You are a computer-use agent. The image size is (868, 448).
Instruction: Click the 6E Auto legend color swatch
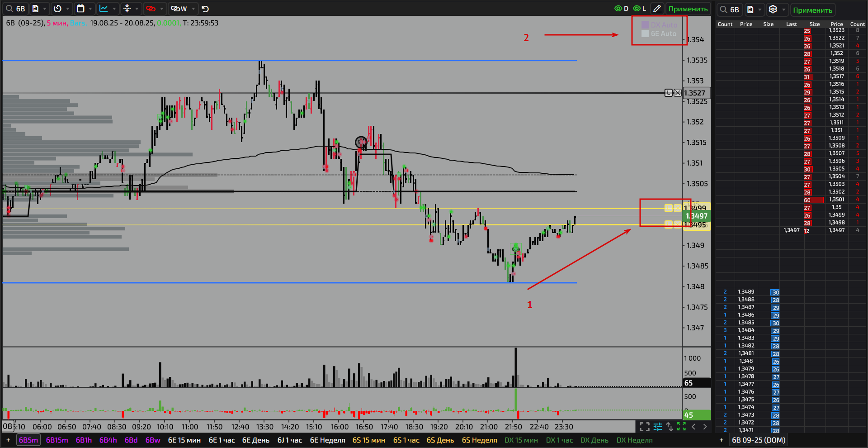click(645, 33)
